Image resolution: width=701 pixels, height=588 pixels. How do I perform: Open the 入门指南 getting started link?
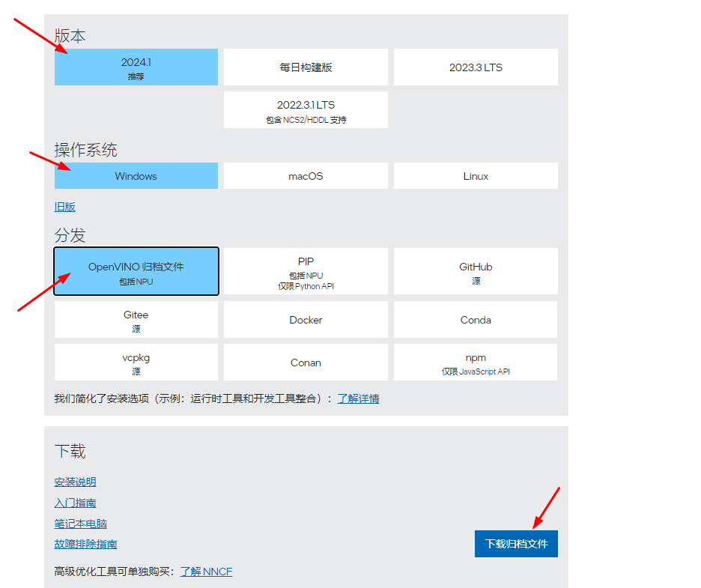pos(75,503)
